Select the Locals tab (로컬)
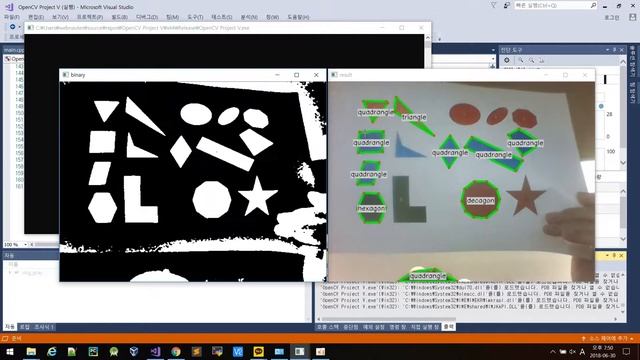This screenshot has height=360, width=640. 24,327
